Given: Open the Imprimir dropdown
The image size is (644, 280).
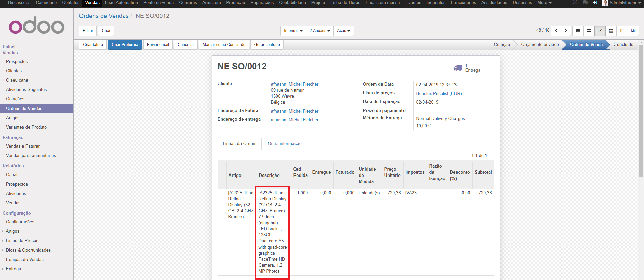Looking at the screenshot, I should 293,31.
